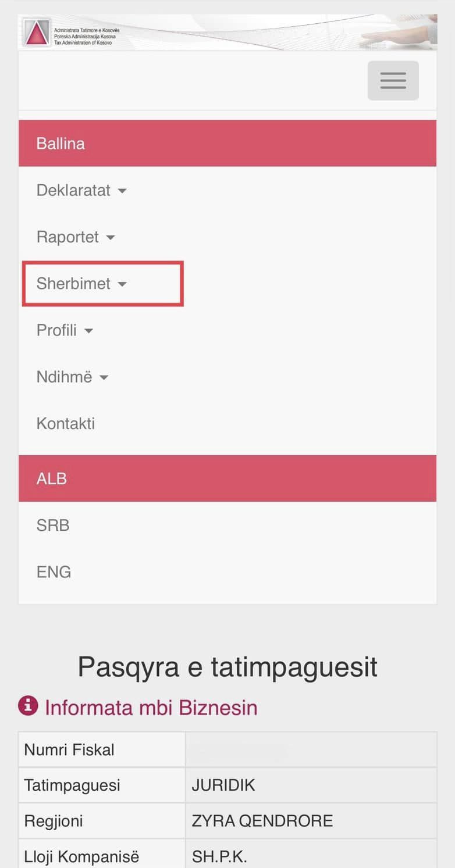
Task: Click the Pasqyra e tatimpaguesit title
Action: pos(227,667)
